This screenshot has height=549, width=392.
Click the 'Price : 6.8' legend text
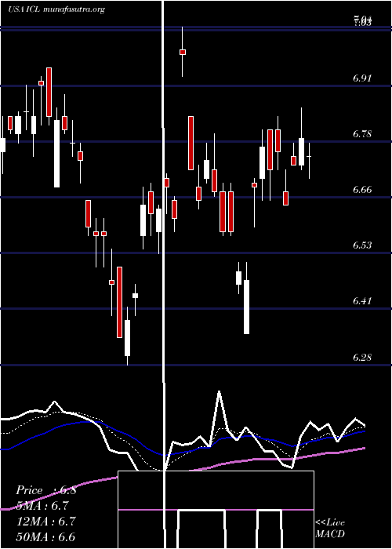(46, 490)
